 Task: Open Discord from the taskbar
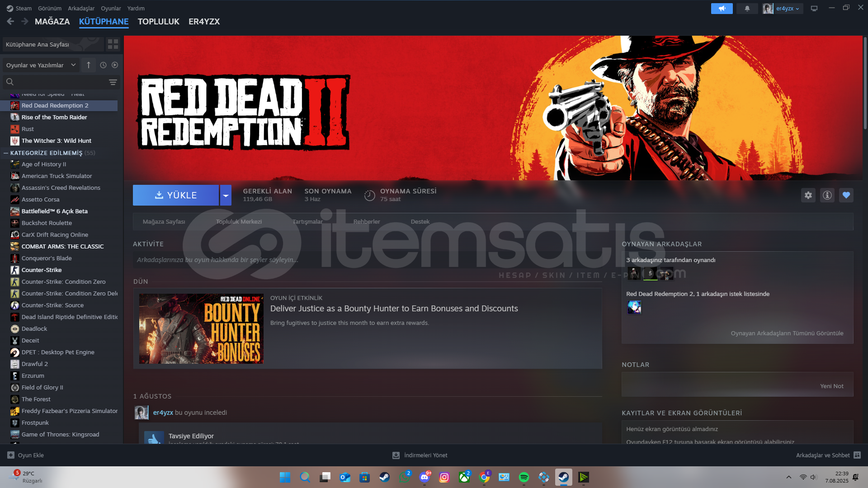425,477
